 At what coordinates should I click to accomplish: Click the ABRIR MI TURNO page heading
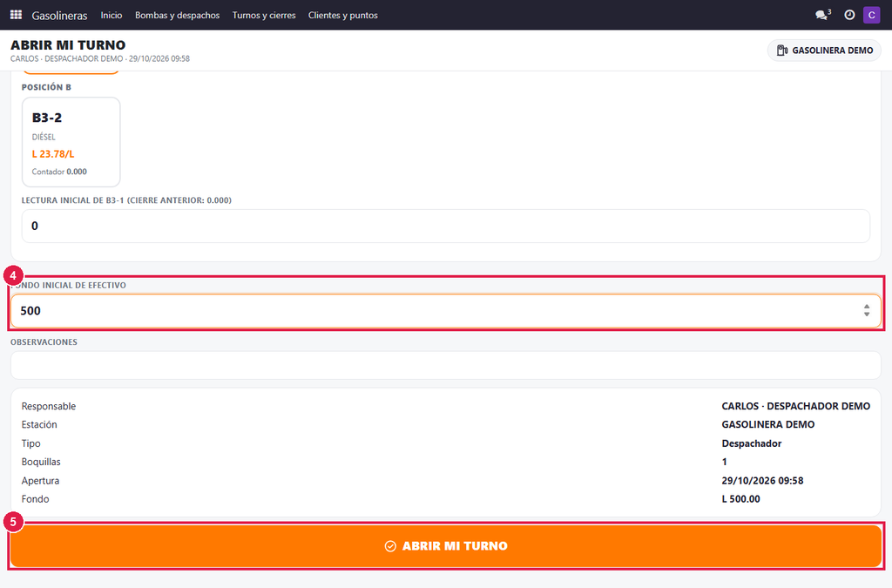[68, 45]
